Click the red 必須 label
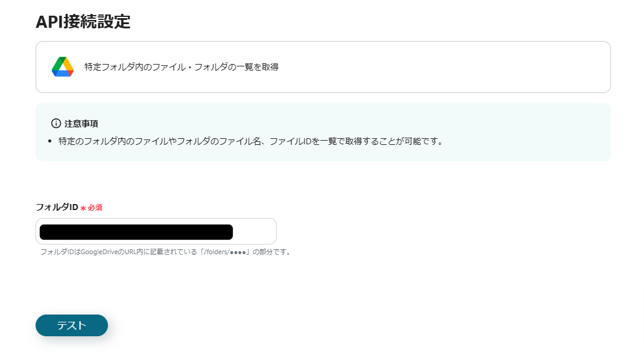Image resolution: width=644 pixels, height=358 pixels. [95, 208]
